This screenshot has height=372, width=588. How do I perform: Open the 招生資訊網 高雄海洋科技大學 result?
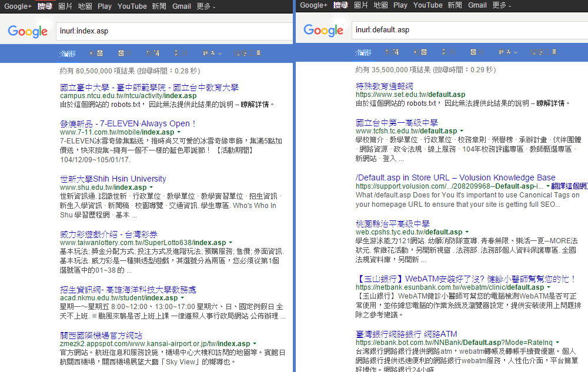128,290
